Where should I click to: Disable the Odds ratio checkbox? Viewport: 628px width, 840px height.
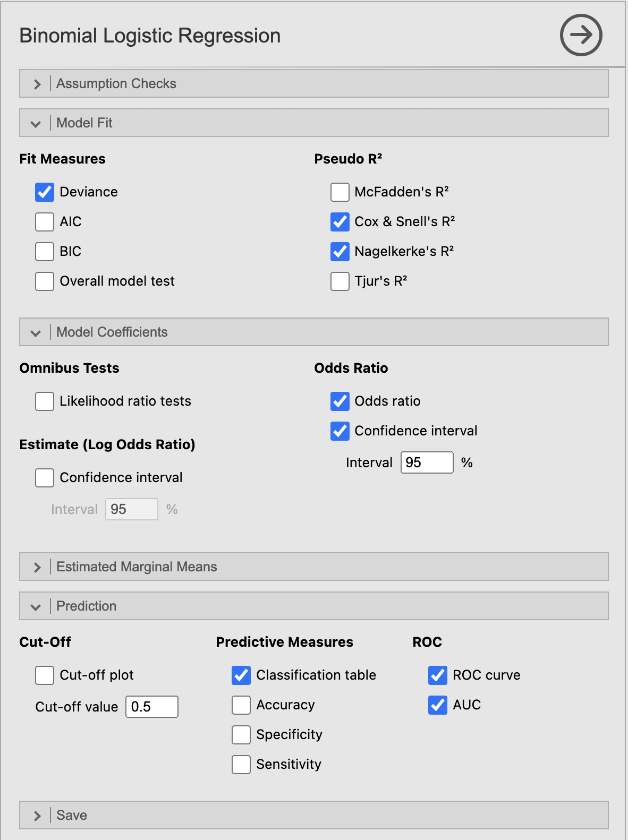pos(340,401)
